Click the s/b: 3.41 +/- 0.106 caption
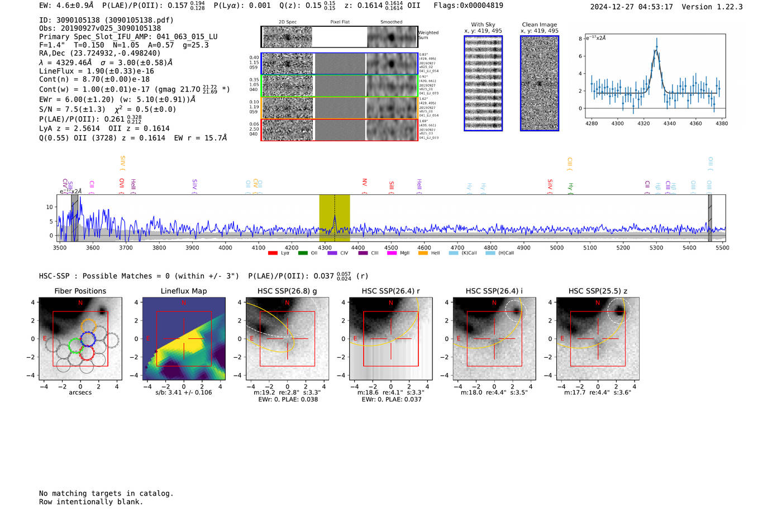 click(184, 392)
